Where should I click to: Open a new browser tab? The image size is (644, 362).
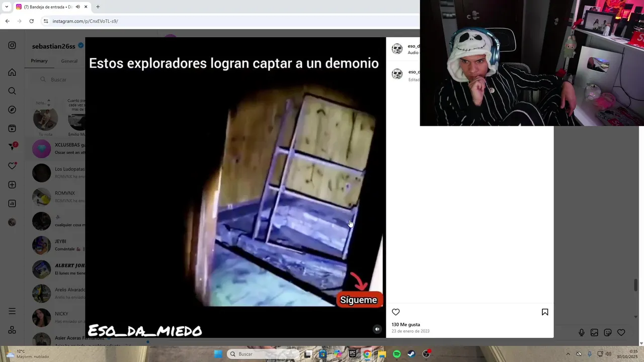[x=98, y=7]
